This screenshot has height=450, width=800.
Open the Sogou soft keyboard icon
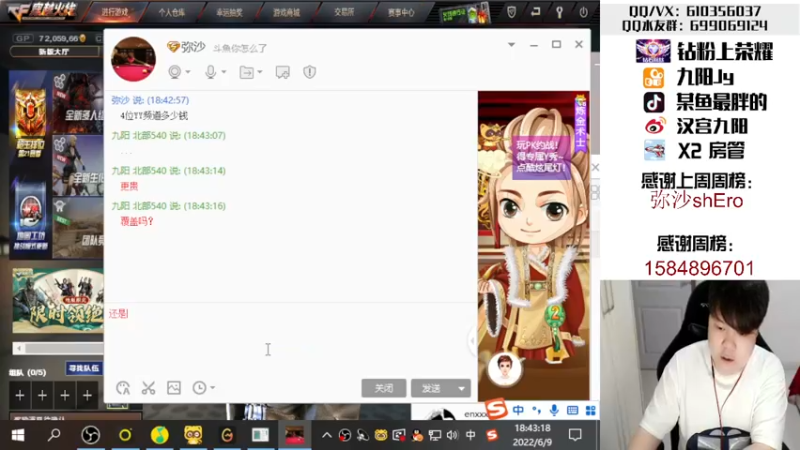(x=572, y=410)
